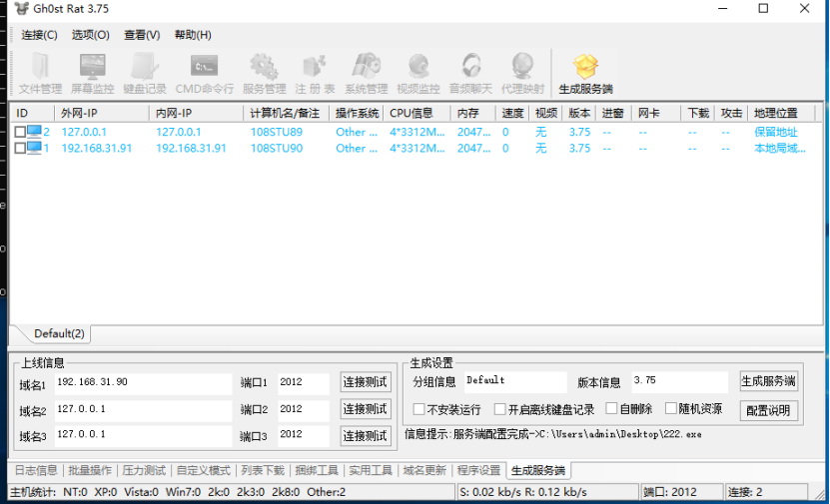The width and height of the screenshot is (830, 504).
Task: Edit the 版本信息 field
Action: tap(679, 382)
